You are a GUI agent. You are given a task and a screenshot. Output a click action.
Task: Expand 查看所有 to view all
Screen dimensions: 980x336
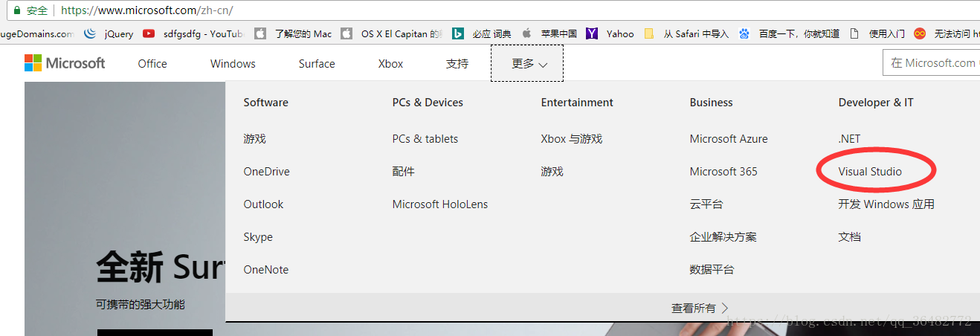tap(700, 308)
